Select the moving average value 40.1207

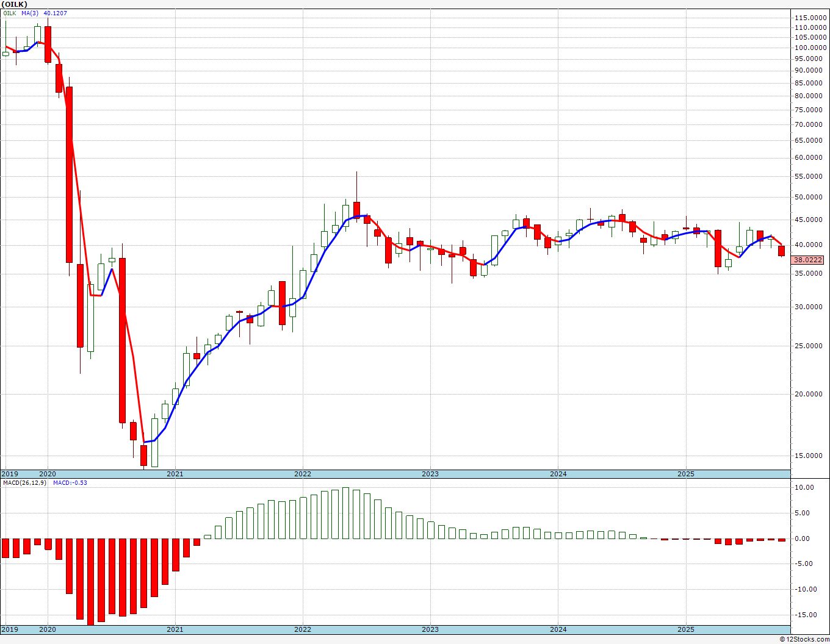pyautogui.click(x=56, y=13)
